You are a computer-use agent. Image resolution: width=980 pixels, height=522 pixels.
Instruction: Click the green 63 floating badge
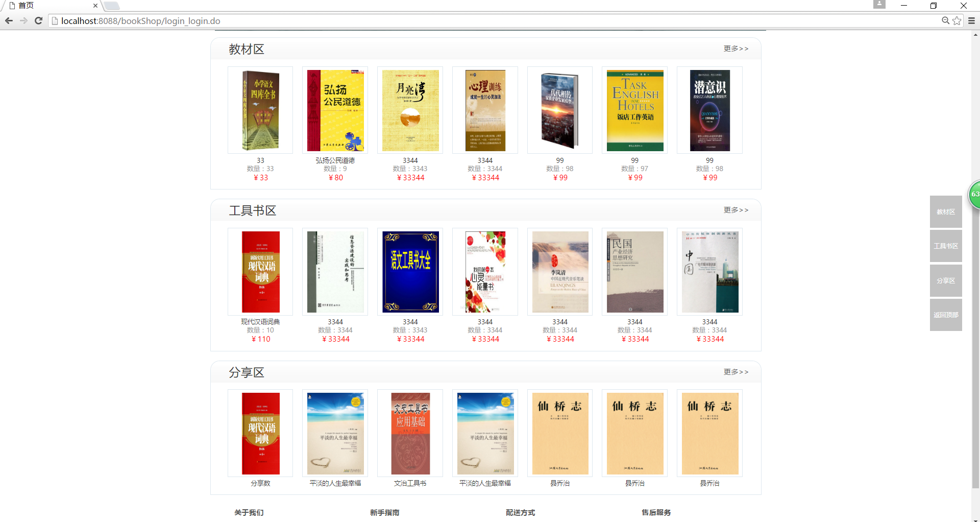(x=974, y=195)
